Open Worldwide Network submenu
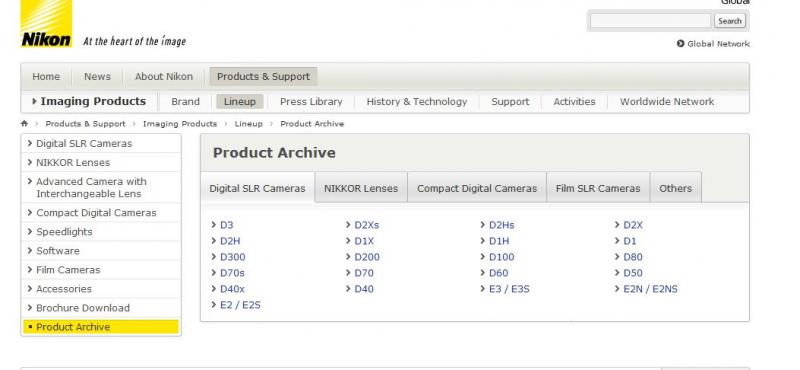This screenshot has width=800, height=370. pyautogui.click(x=667, y=102)
